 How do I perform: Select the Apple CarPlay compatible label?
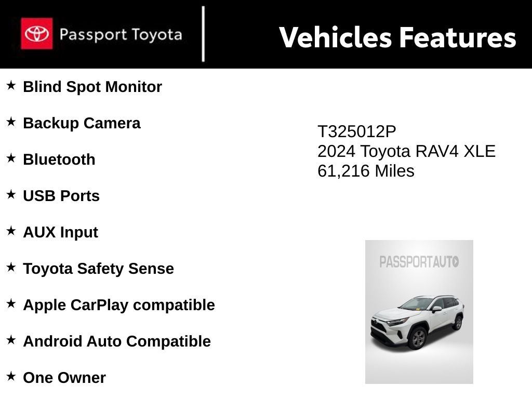click(119, 305)
